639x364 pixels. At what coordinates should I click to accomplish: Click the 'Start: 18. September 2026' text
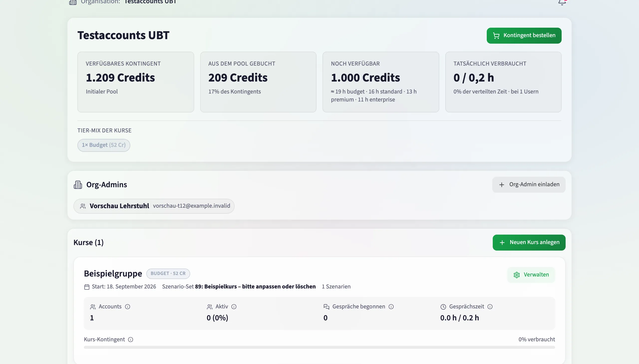124,287
